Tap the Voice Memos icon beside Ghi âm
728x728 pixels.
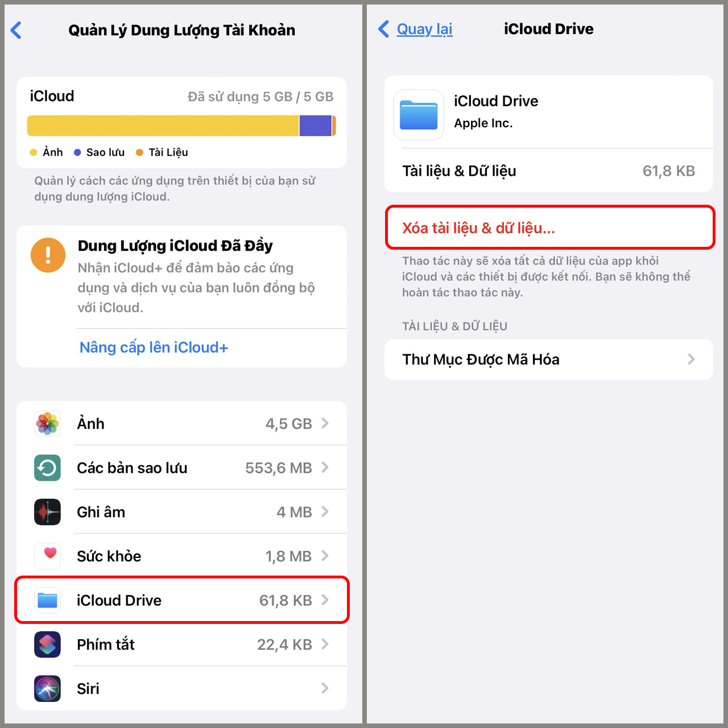(47, 512)
